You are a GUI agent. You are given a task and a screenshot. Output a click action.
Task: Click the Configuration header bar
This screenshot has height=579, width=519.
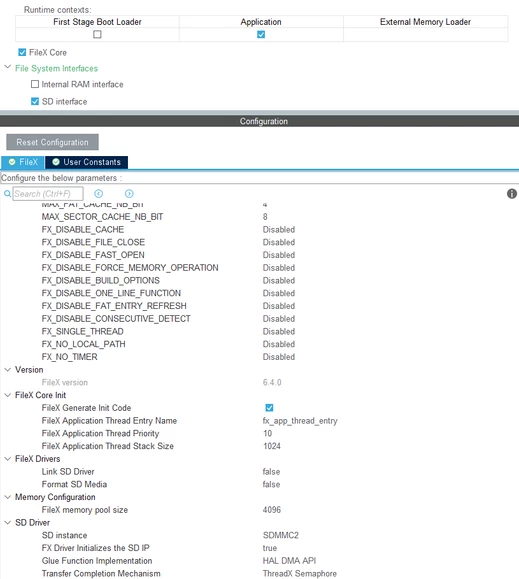pyautogui.click(x=260, y=121)
